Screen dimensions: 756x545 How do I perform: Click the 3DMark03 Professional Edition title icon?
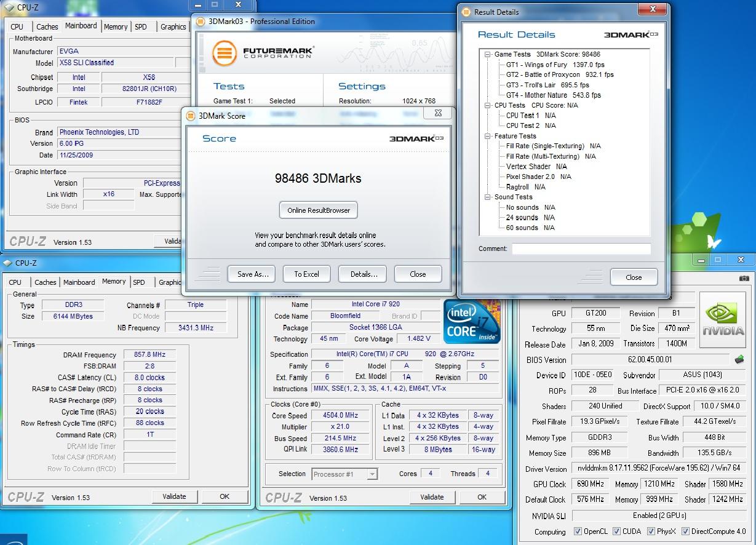[201, 21]
